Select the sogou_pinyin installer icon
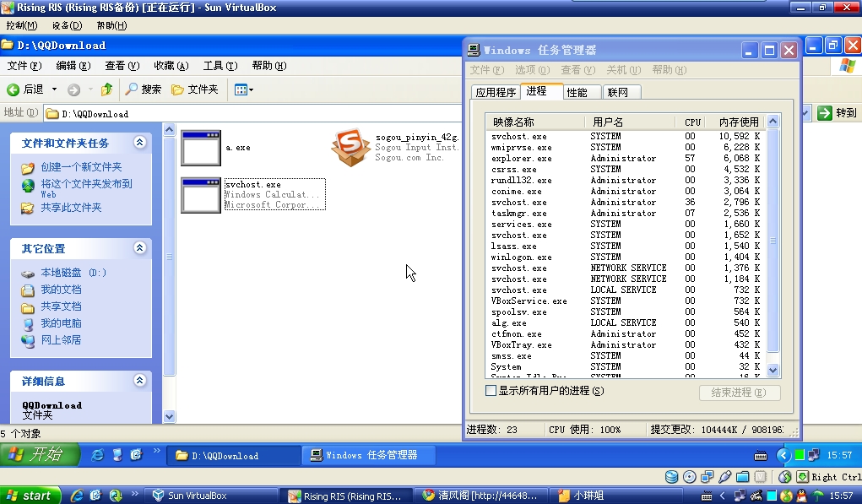This screenshot has height=504, width=862. coord(350,147)
